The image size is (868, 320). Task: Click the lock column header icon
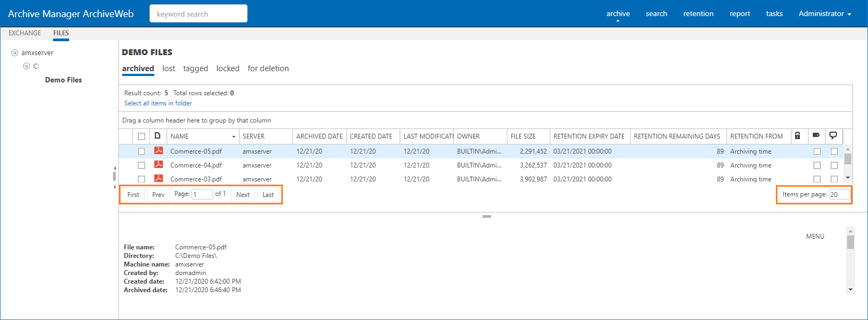(x=797, y=136)
